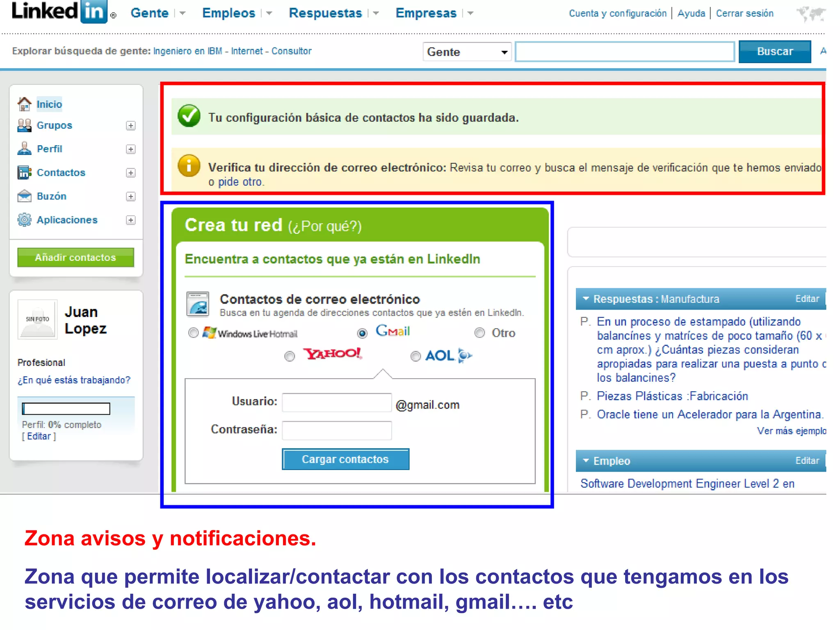Click the Perfil person icon

pos(24,148)
